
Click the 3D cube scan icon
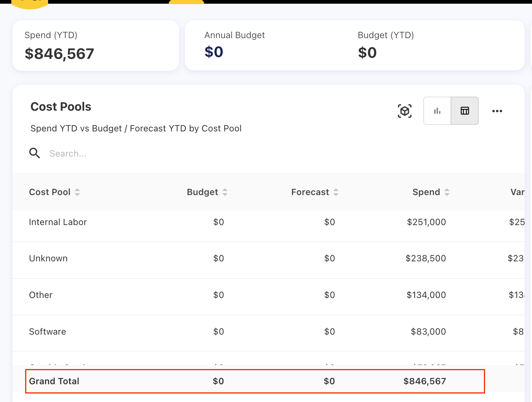tap(405, 111)
